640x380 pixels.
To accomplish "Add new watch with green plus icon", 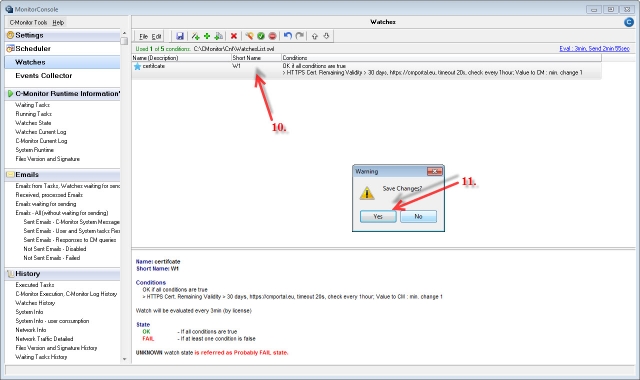I will (207, 36).
